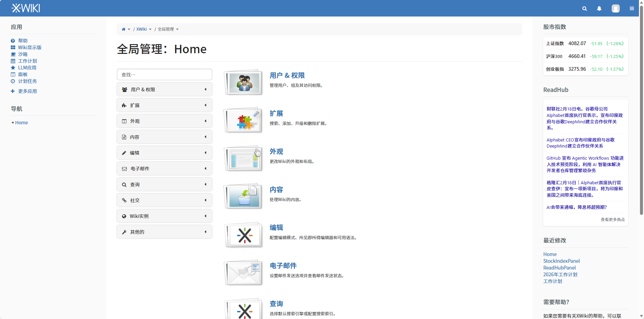
Task: Click the 查看更多热点 link in ReadHub panel
Action: point(613,219)
